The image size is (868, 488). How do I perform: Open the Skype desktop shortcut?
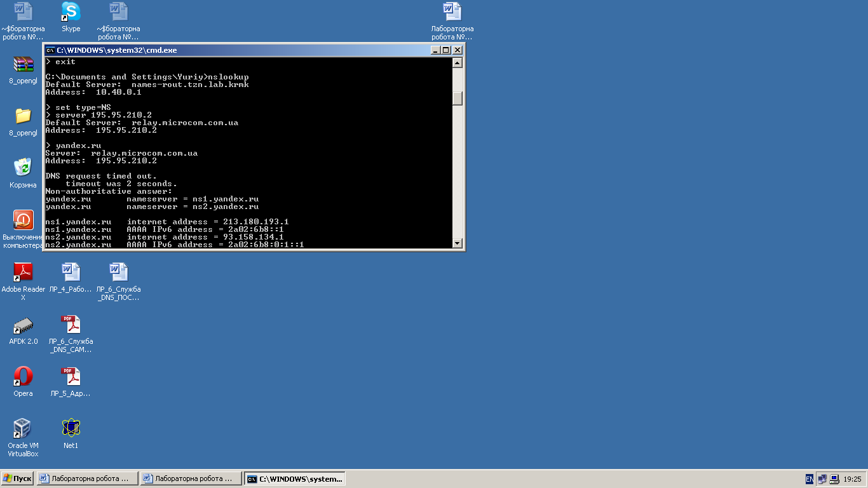tap(71, 17)
